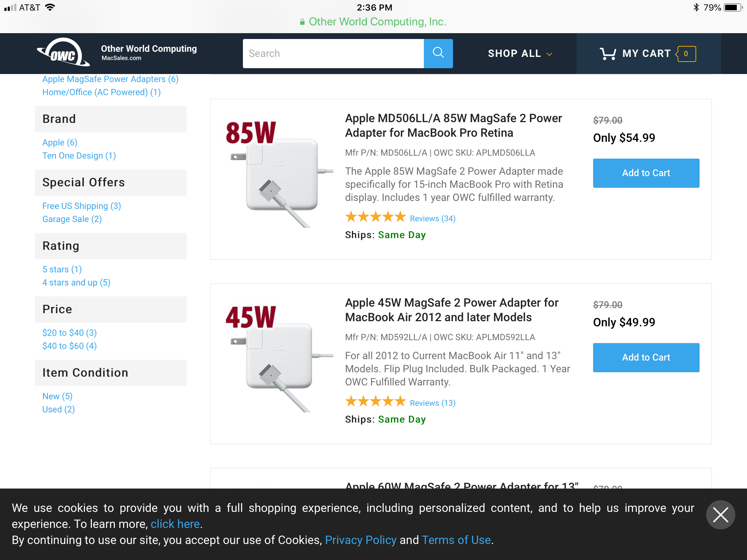
Task: Click the 85W adapter 'Ships: Same Day' text
Action: [x=385, y=235]
